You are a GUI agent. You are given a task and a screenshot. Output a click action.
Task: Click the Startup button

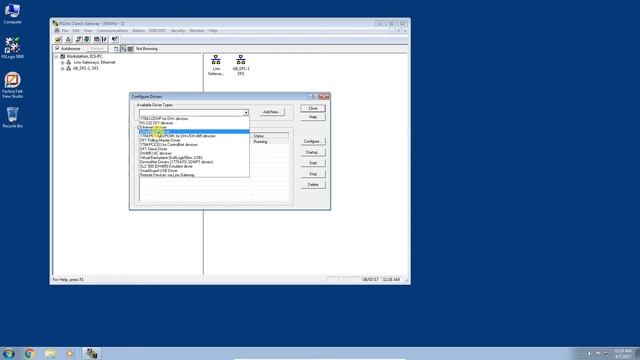313,152
